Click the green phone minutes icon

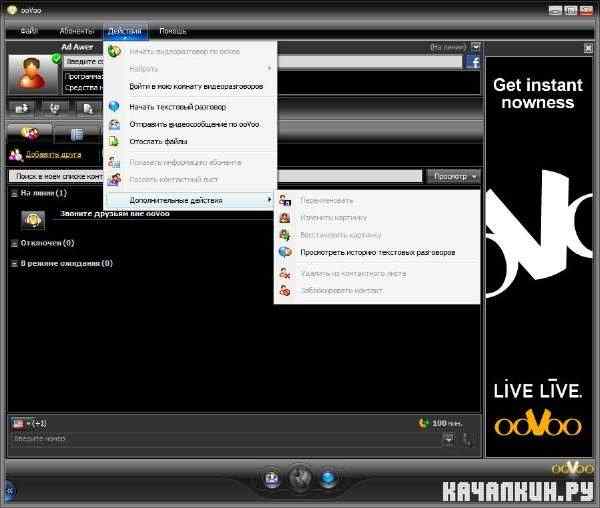tap(422, 423)
